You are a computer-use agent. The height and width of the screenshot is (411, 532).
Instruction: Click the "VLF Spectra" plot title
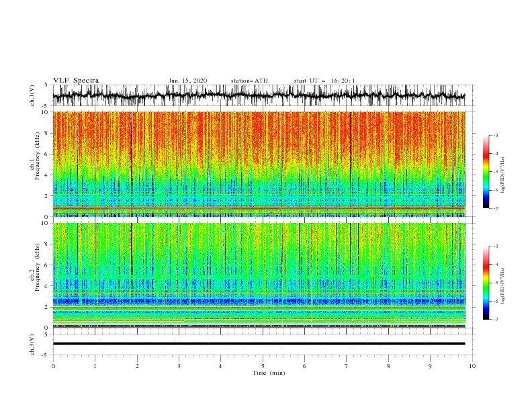(x=76, y=81)
